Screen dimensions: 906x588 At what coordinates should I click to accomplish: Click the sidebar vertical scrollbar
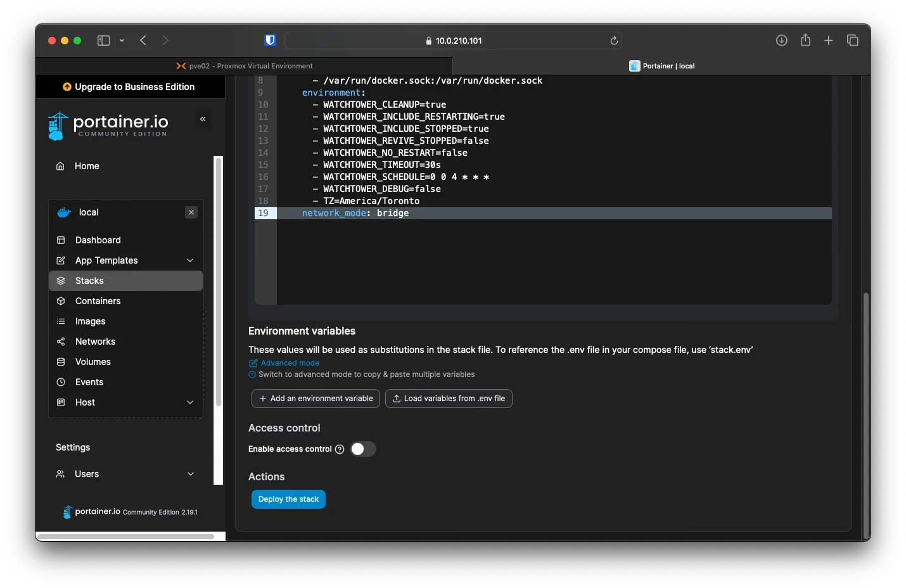[219, 282]
